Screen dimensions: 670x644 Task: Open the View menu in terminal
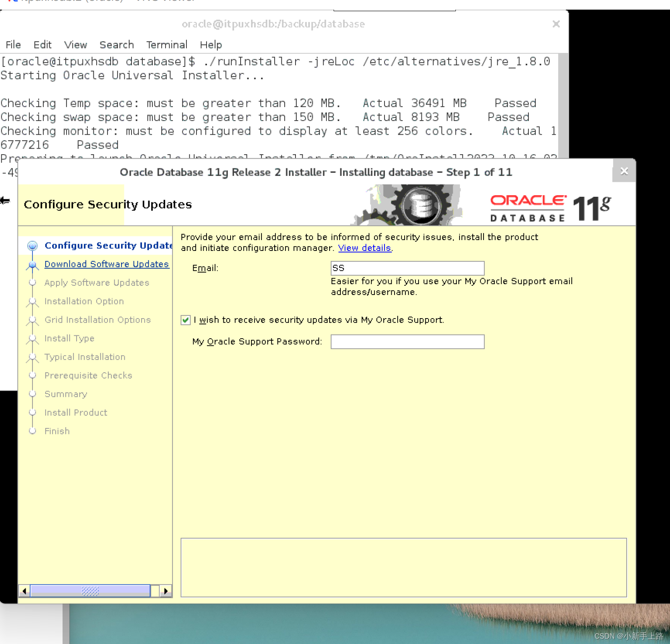click(75, 44)
